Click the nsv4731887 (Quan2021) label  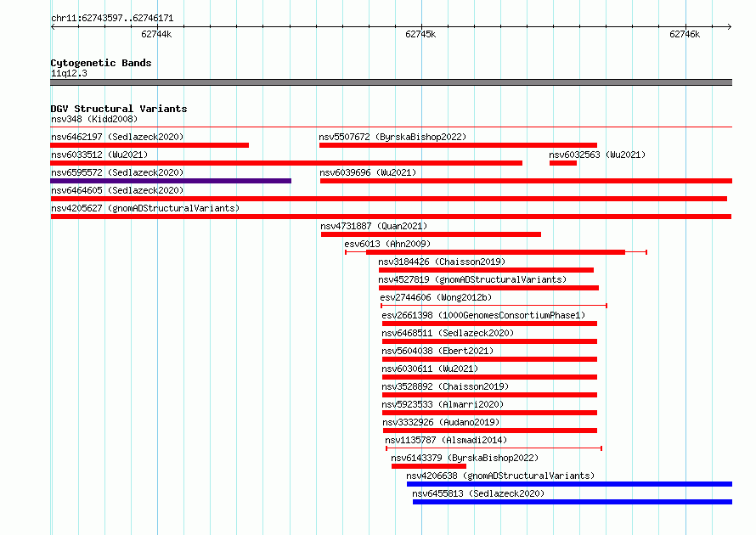point(374,226)
